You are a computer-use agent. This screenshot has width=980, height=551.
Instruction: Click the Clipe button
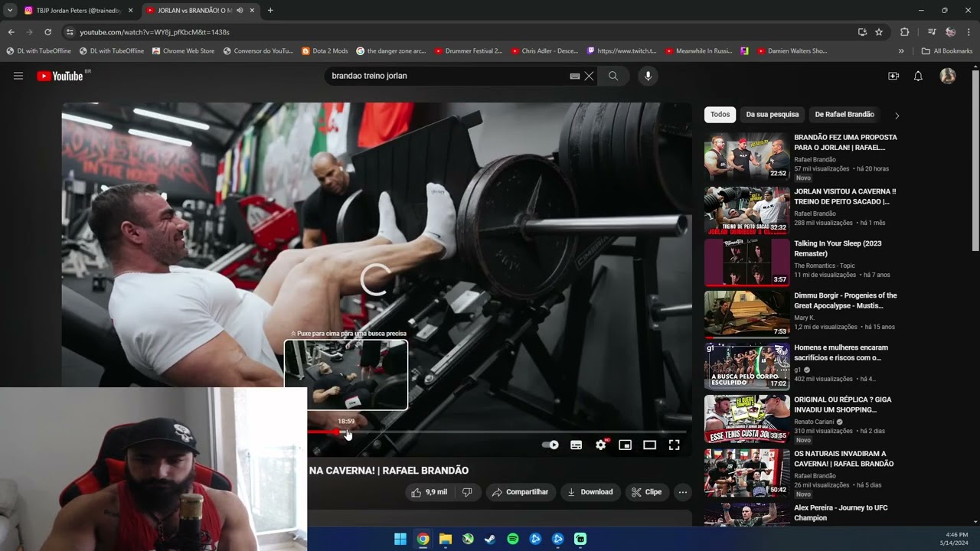646,492
